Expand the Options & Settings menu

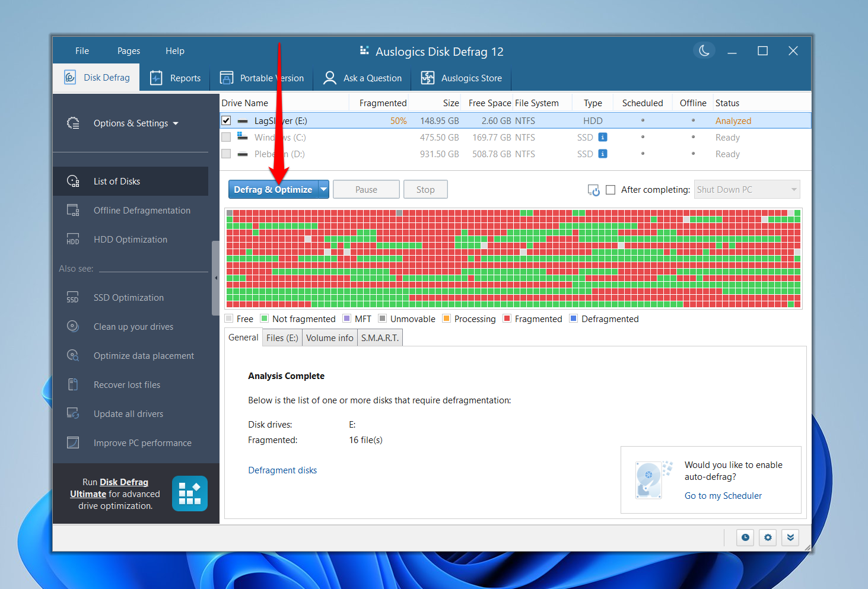135,123
